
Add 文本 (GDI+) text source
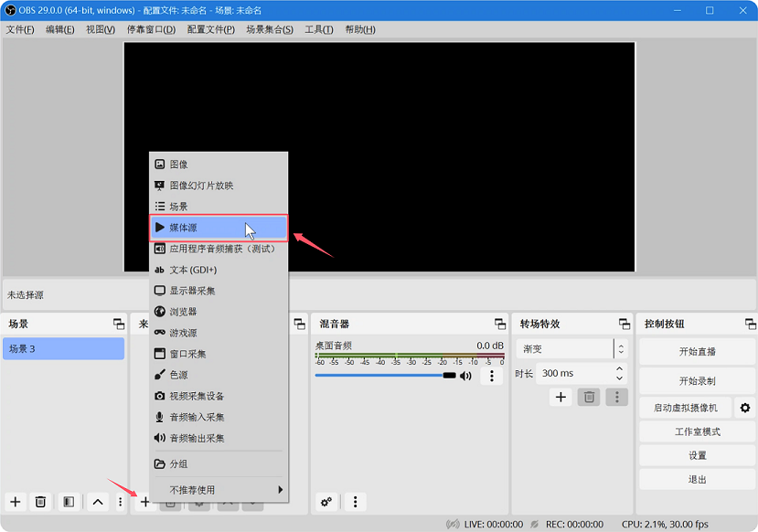coord(219,270)
